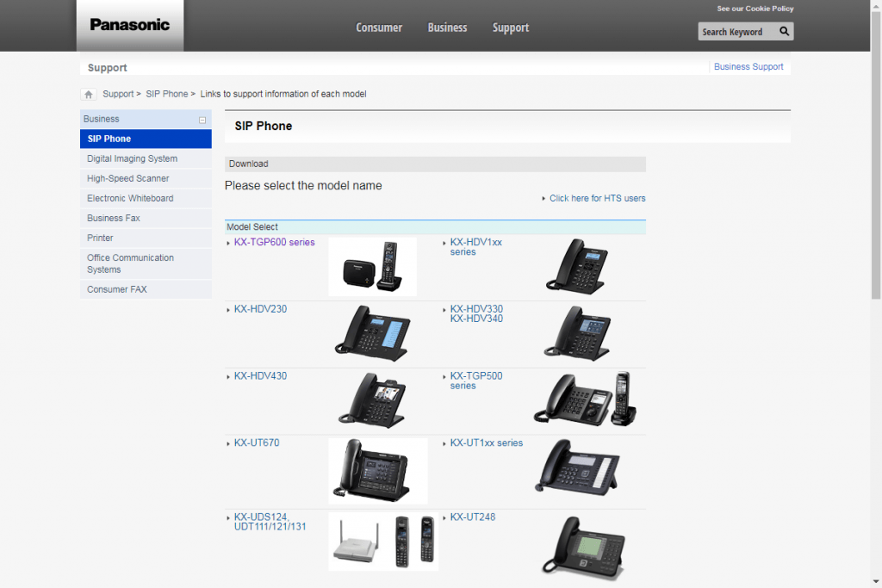Viewport: 882px width, 588px height.
Task: Click the KX-UT1xx phone image
Action: tap(577, 467)
